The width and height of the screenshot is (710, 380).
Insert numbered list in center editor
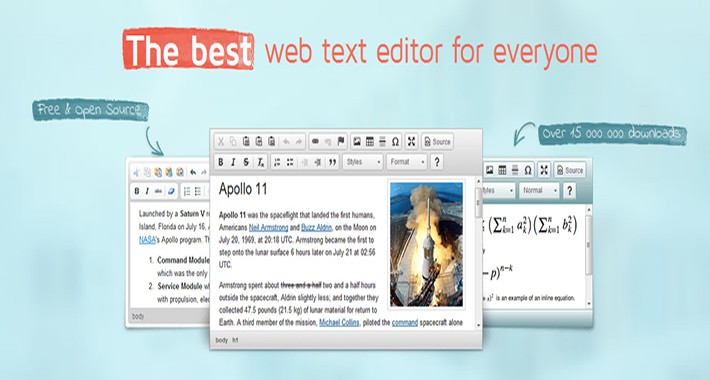[277, 162]
